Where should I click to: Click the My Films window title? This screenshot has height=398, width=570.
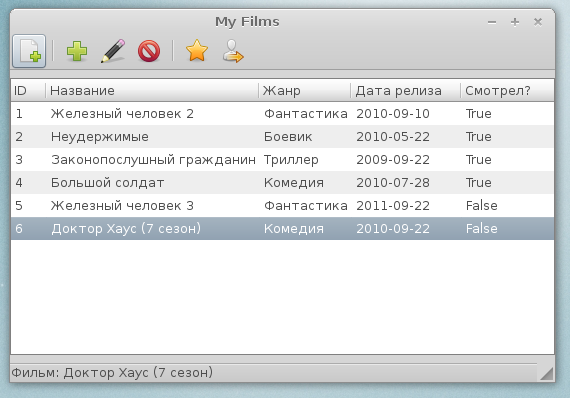247,21
